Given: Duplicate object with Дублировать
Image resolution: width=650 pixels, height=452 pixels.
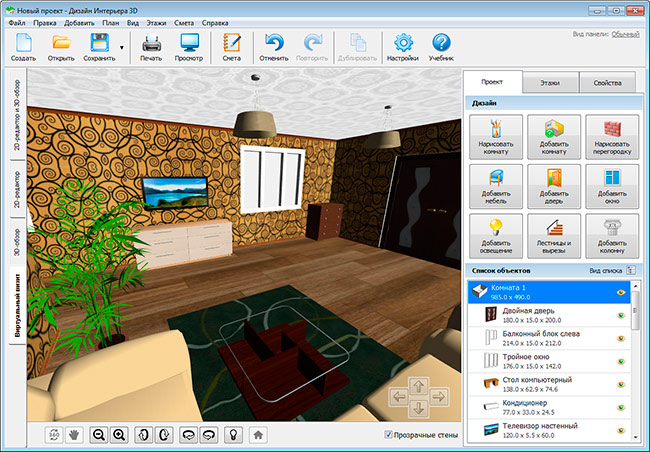Looking at the screenshot, I should coord(357,47).
